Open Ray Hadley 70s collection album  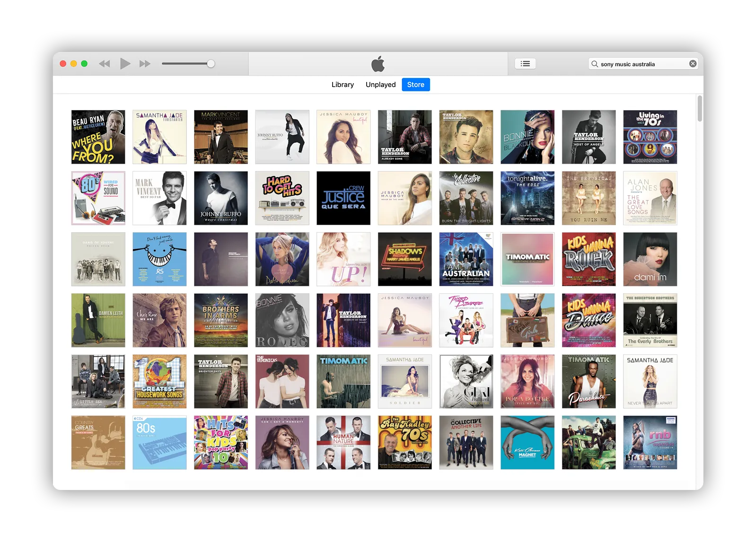pos(405,443)
